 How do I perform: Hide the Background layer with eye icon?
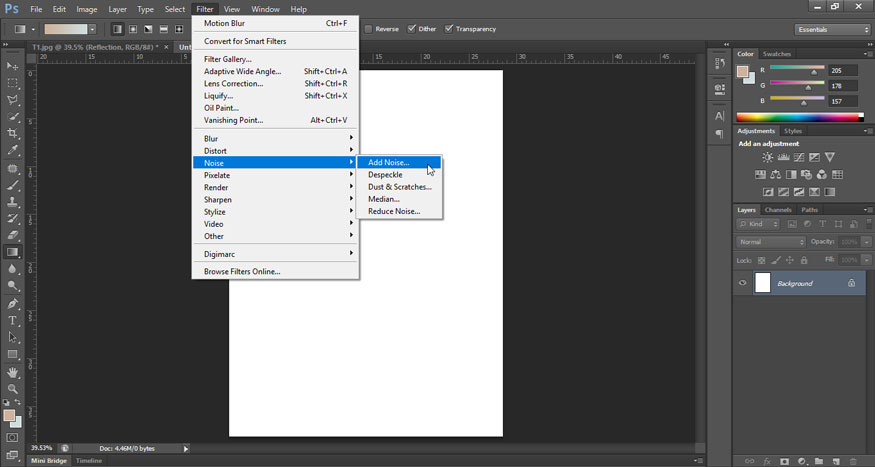tap(742, 283)
